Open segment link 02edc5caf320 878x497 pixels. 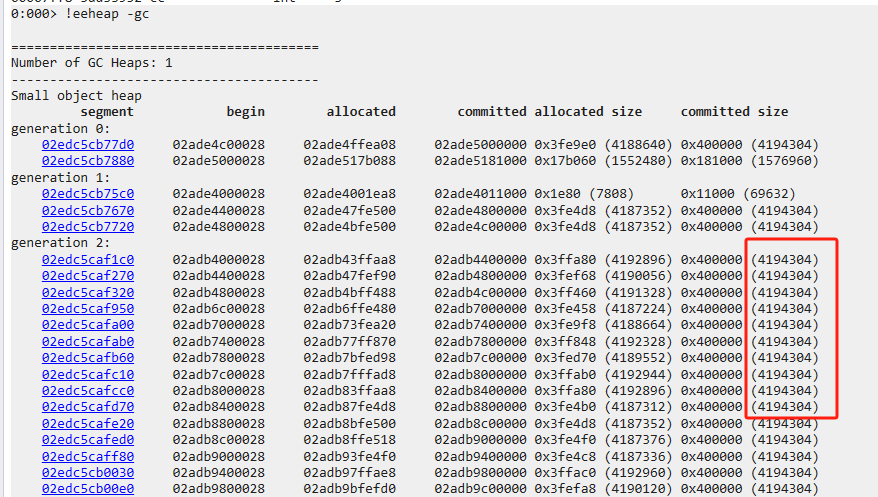pyautogui.click(x=88, y=292)
